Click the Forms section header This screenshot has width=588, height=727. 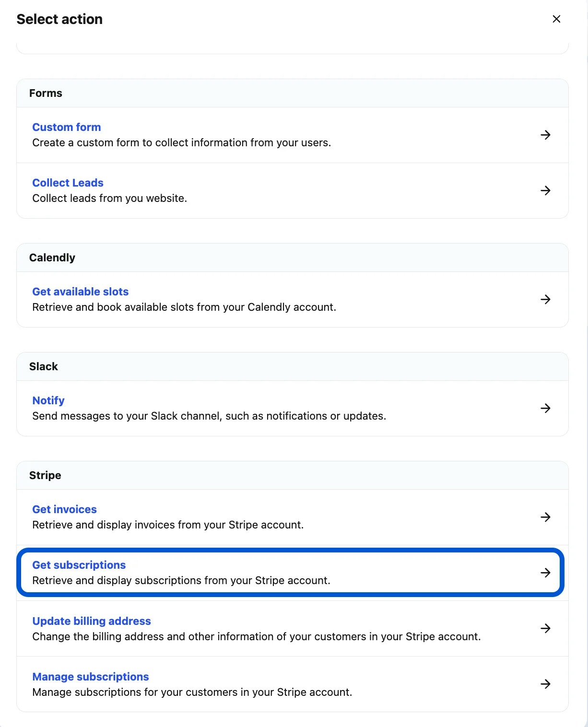point(46,93)
